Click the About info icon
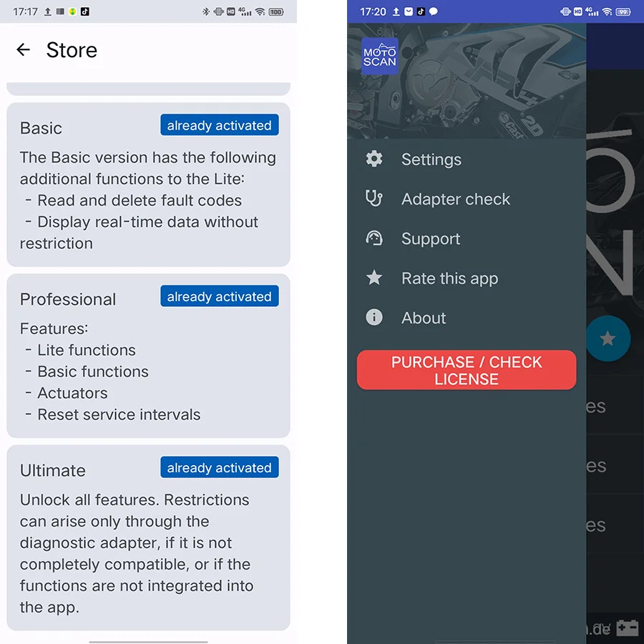 pyautogui.click(x=374, y=318)
